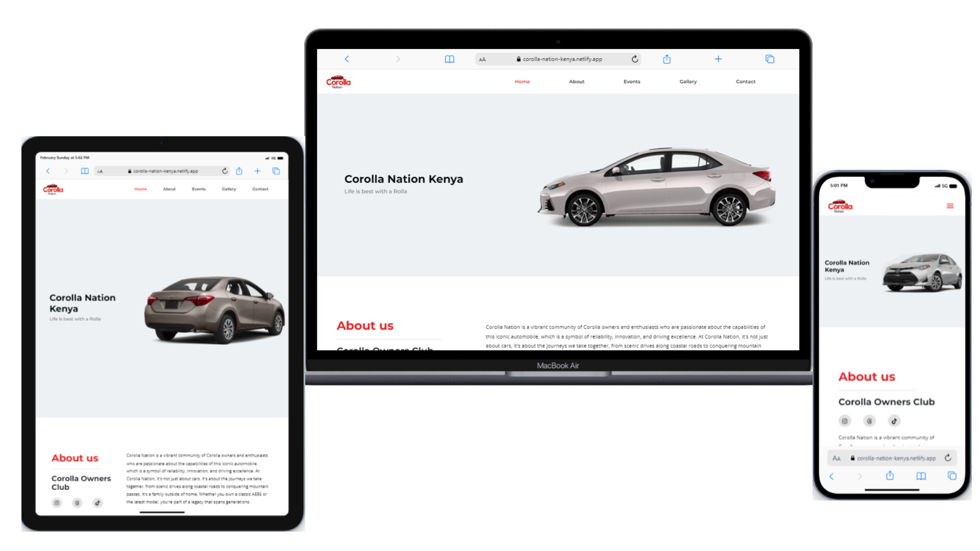Show tabs overview icon on iPad browser
This screenshot has width=980, height=551.
276,171
